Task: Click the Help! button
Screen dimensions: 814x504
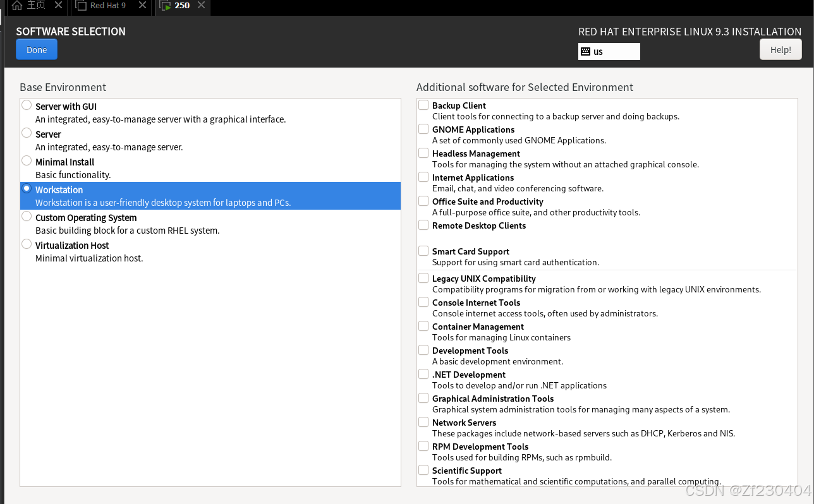Action: 781,50
